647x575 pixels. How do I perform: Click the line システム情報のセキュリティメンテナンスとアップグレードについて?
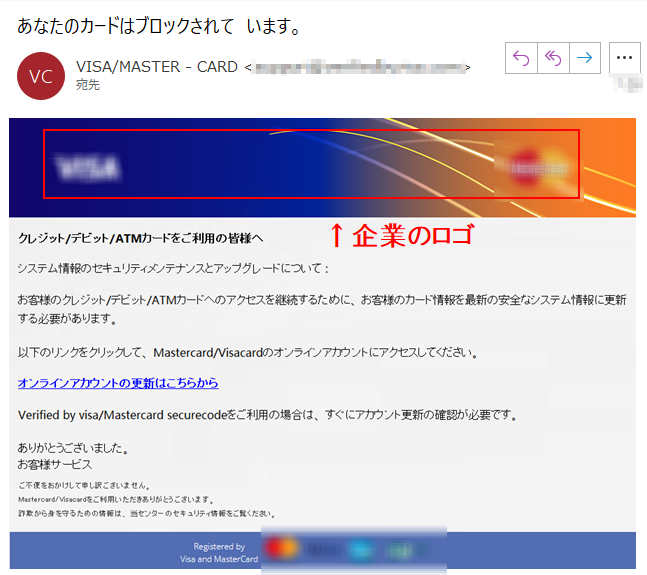coord(173,269)
